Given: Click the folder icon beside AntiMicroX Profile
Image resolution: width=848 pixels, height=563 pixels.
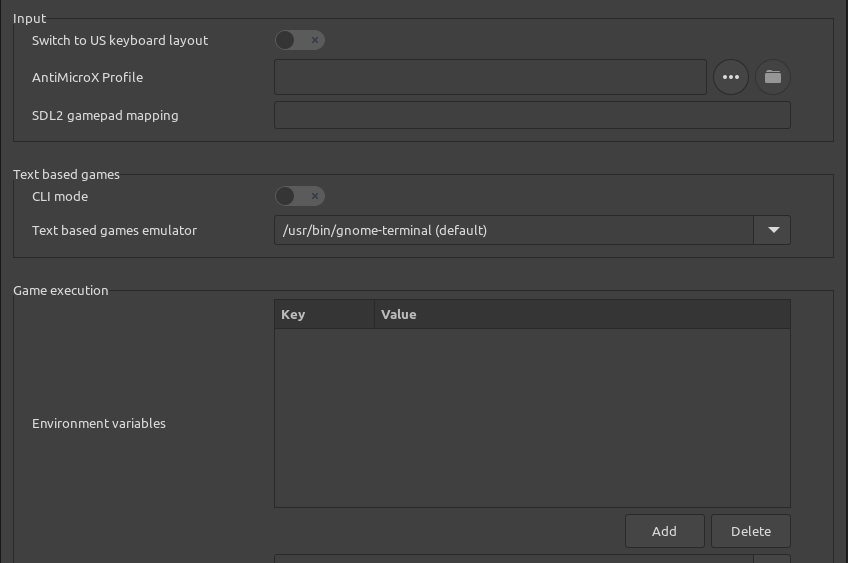Looking at the screenshot, I should (772, 77).
